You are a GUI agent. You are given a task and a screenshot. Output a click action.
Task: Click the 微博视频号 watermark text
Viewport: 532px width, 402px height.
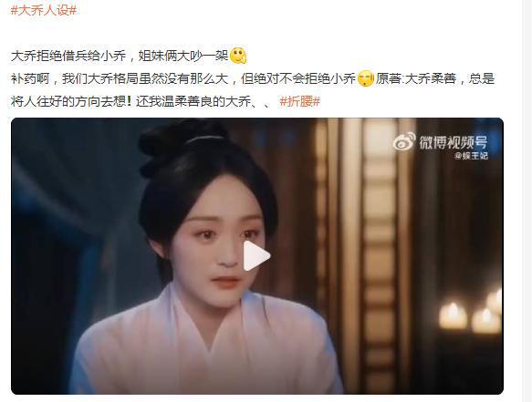coord(454,142)
